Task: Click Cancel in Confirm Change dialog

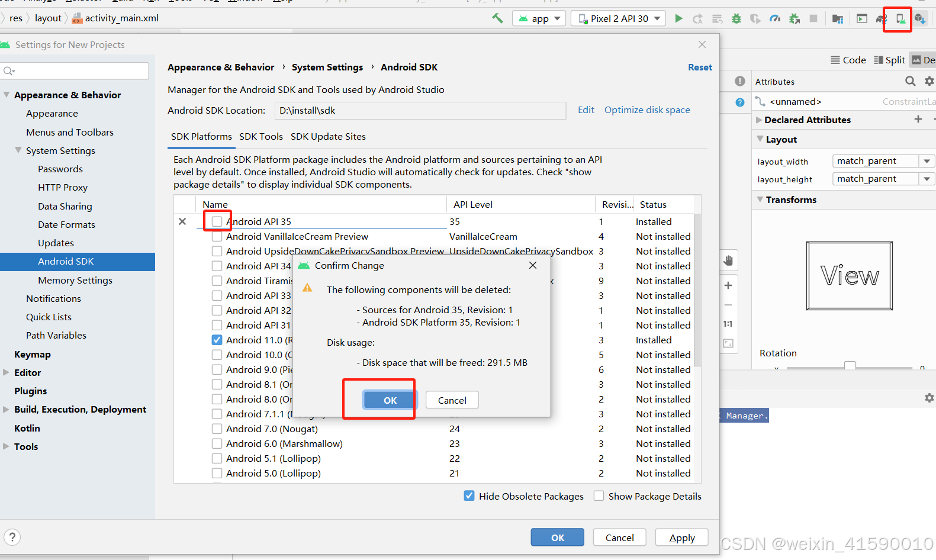Action: (x=452, y=400)
